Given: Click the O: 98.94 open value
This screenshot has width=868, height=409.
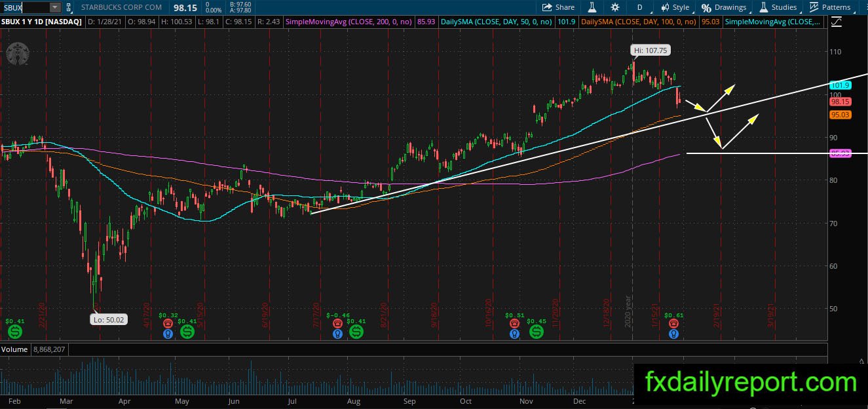Looking at the screenshot, I should [x=140, y=22].
